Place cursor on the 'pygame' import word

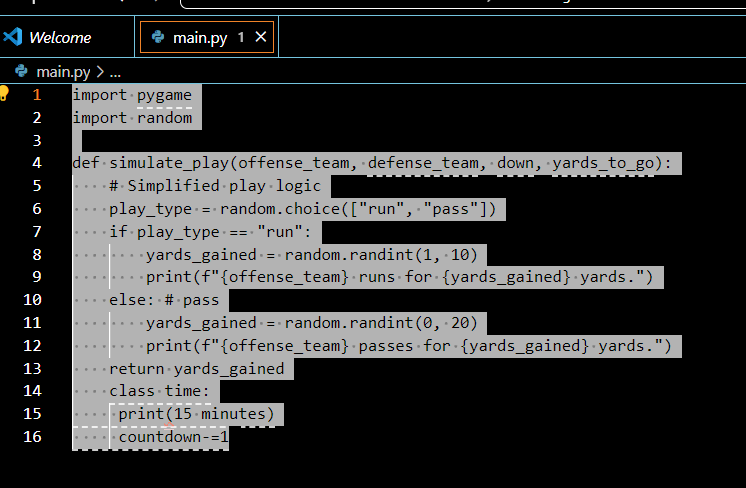pos(164,95)
